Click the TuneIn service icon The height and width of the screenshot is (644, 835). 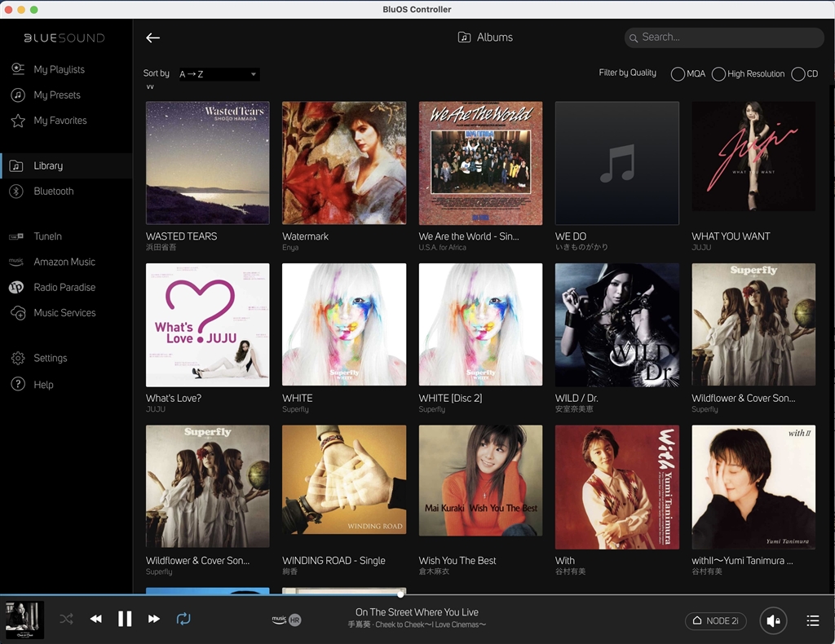[x=16, y=236]
